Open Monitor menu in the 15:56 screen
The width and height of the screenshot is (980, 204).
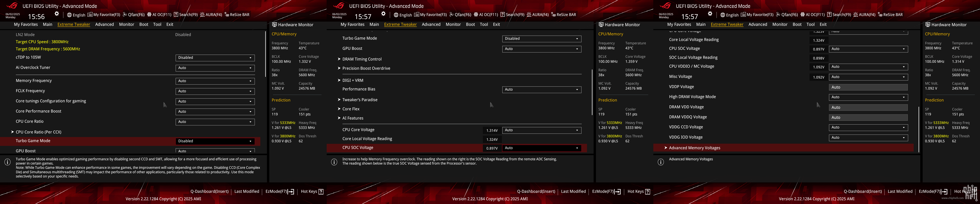pos(127,24)
